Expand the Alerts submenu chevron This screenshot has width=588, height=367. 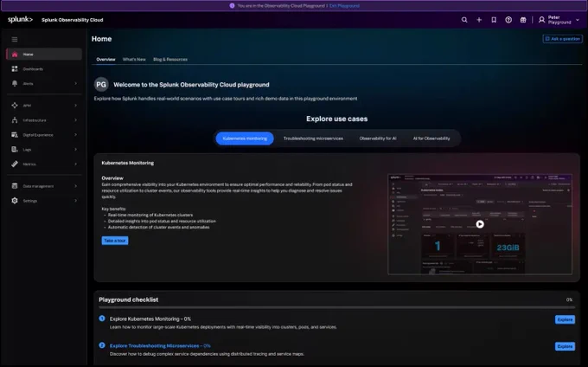(x=76, y=84)
